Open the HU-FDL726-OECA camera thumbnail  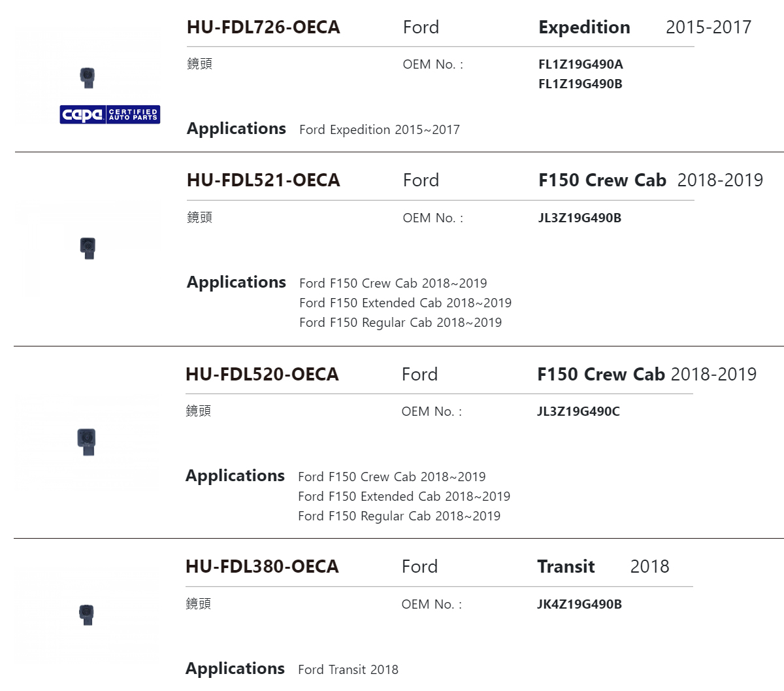coord(88,77)
